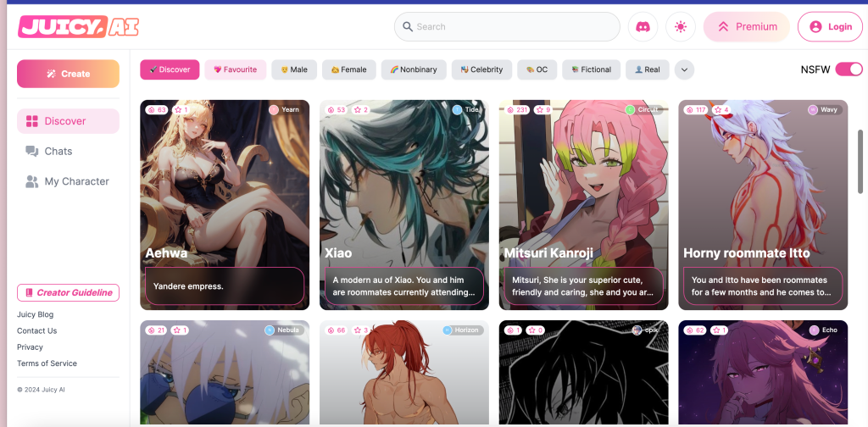868x427 pixels.
Task: Click the Juicy AI logo
Action: pyautogui.click(x=78, y=27)
